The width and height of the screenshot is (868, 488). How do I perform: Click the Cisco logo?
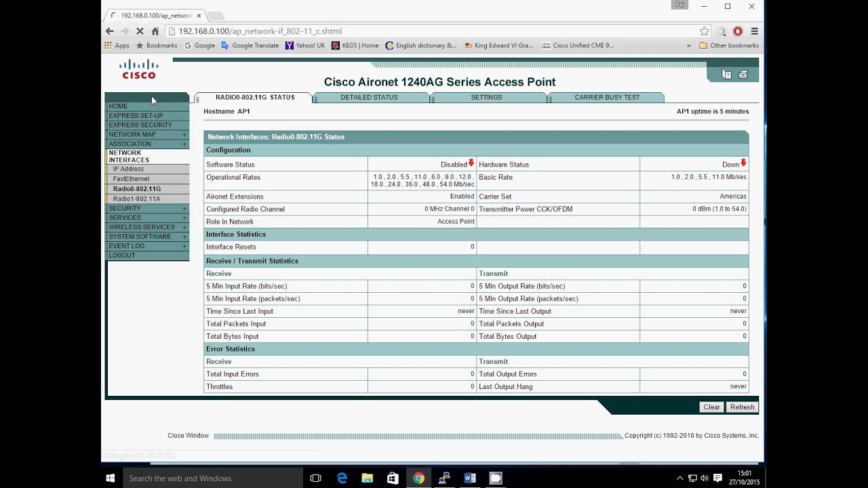139,69
